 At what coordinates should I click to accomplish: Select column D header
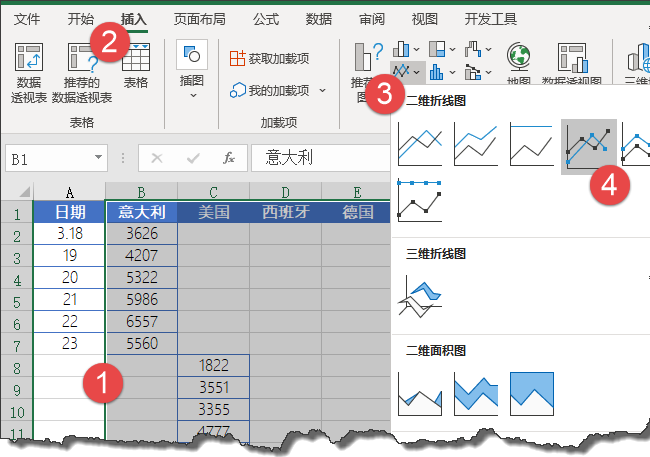pyautogui.click(x=285, y=192)
